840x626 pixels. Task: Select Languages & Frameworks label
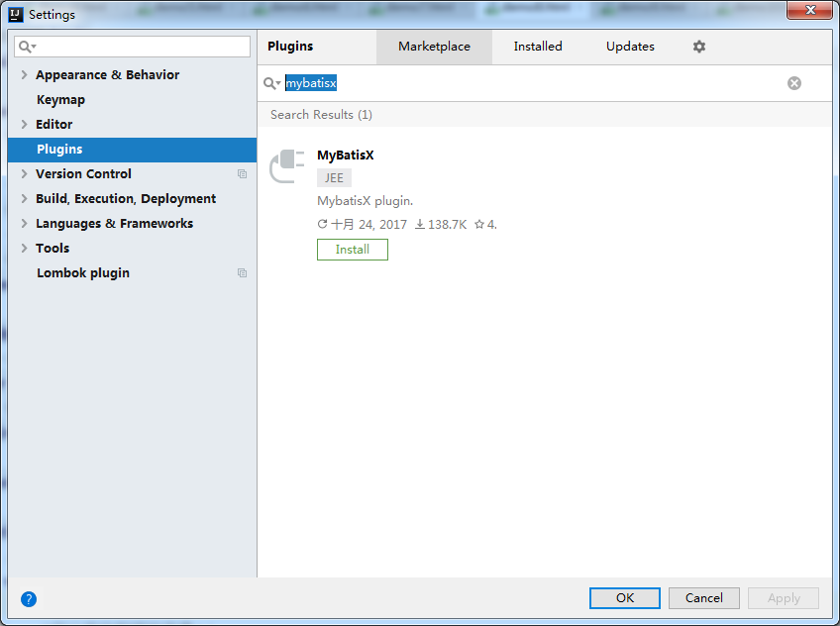coord(115,223)
